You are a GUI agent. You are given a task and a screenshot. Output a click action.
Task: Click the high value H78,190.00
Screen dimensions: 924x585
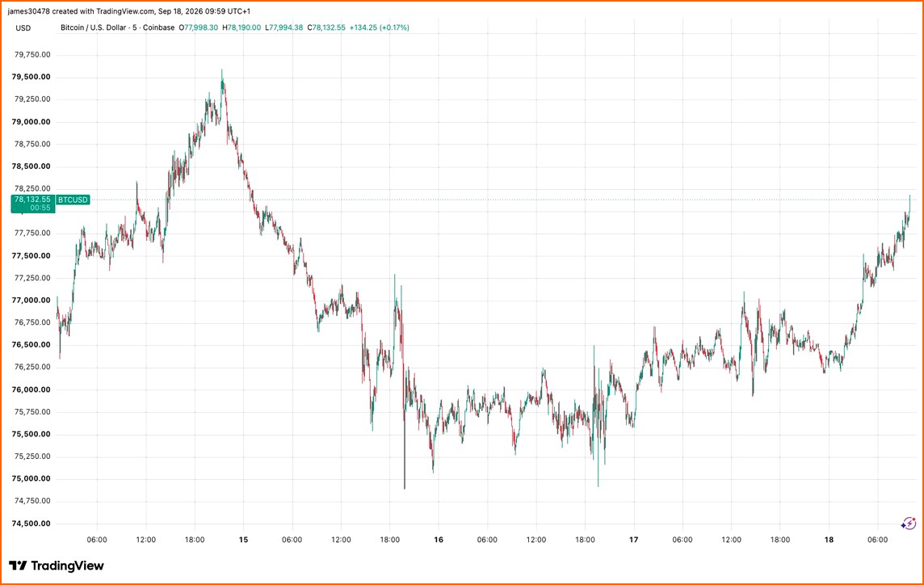pos(241,27)
